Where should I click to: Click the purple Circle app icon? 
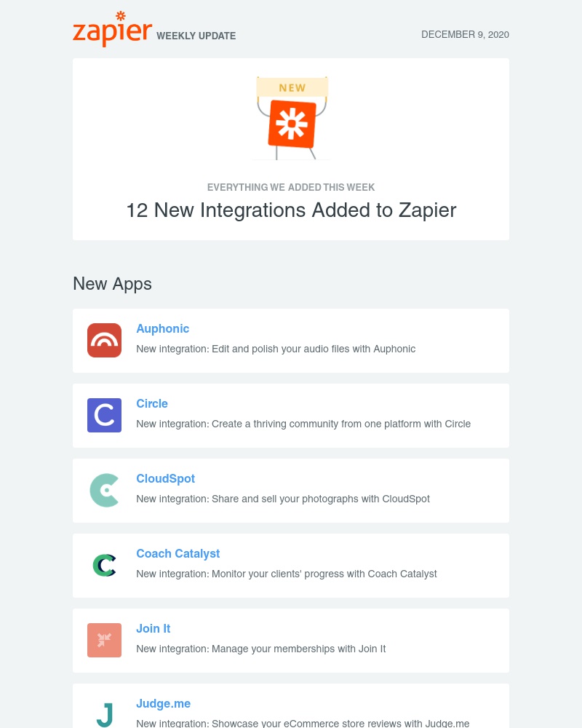(105, 415)
